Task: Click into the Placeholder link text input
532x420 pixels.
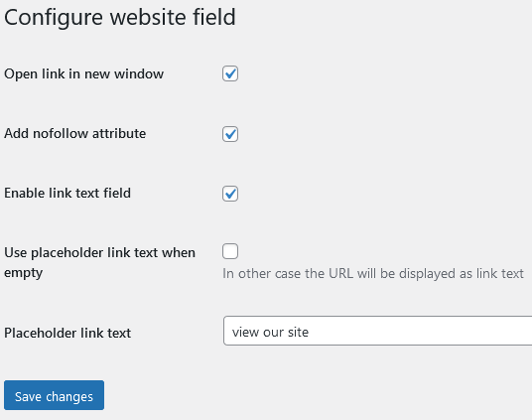Action: pos(377,331)
